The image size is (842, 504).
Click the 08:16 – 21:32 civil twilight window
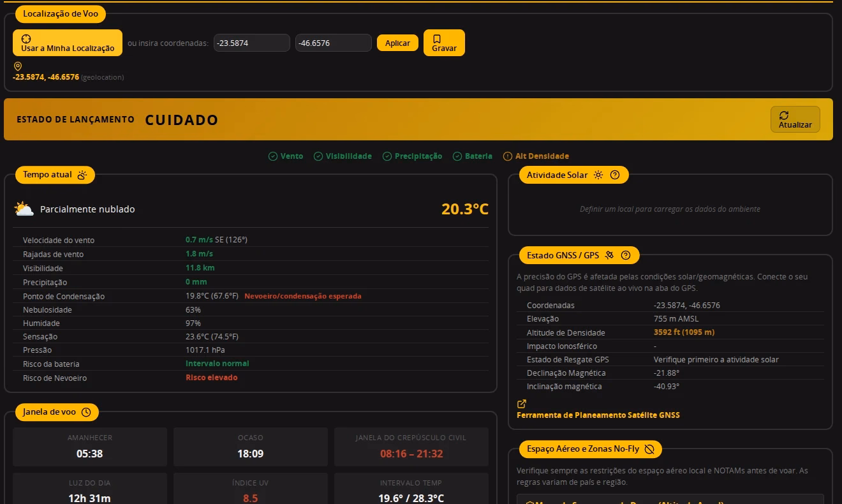(411, 454)
